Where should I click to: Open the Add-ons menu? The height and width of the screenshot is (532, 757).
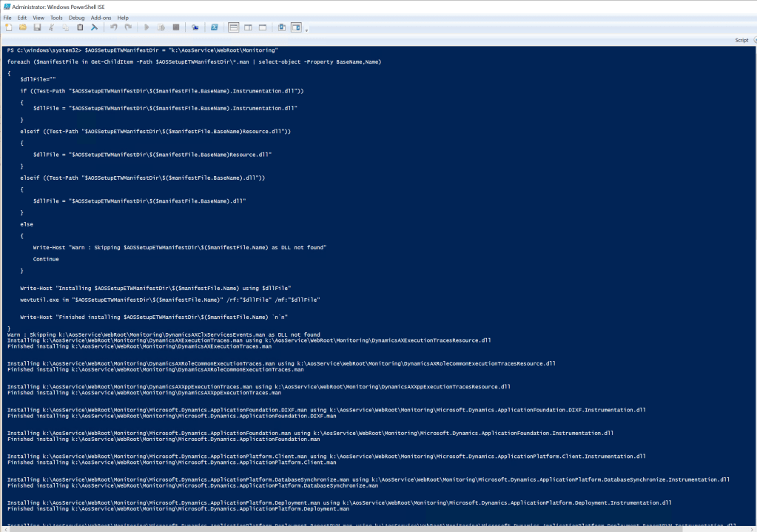[101, 17]
